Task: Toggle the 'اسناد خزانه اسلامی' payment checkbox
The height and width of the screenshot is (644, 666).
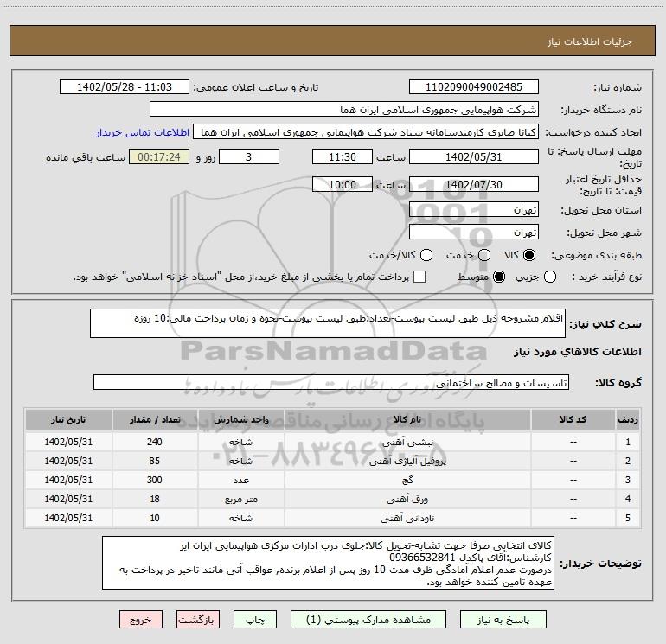Action: pyautogui.click(x=419, y=277)
